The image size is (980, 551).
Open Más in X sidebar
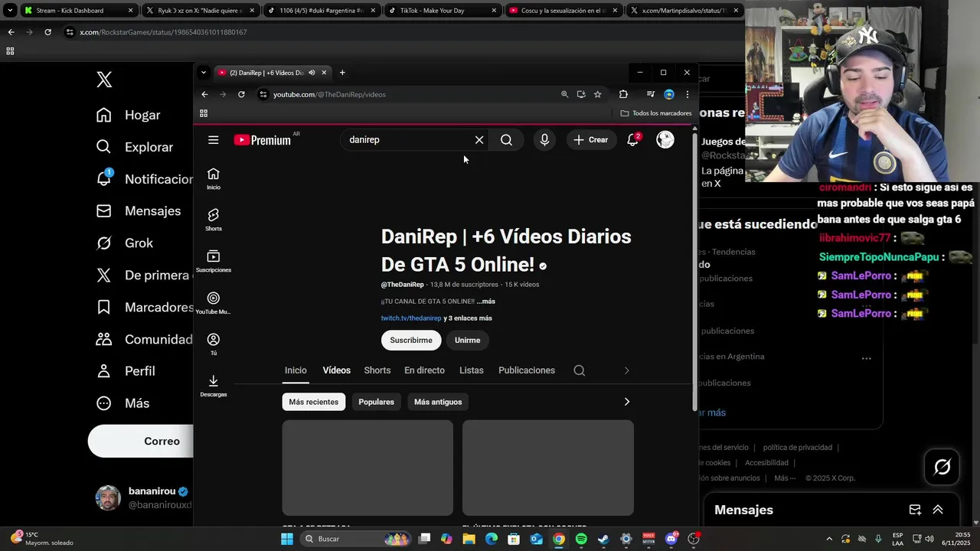pyautogui.click(x=122, y=403)
